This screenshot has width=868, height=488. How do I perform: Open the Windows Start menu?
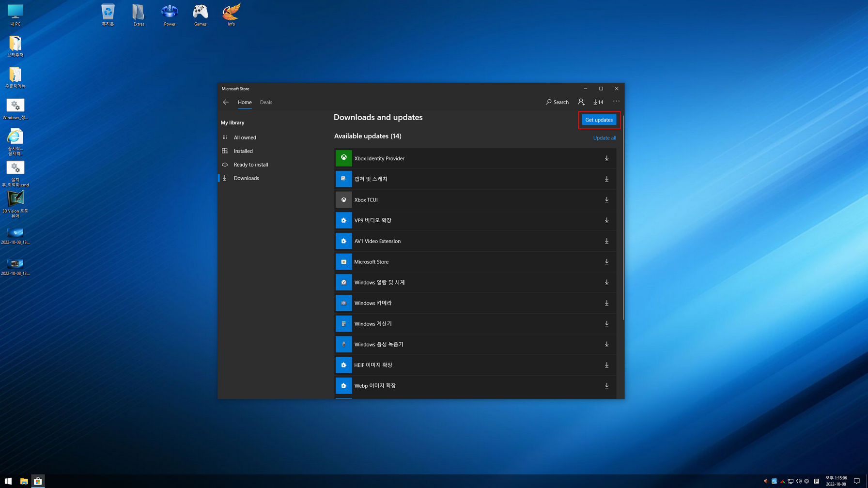8,481
